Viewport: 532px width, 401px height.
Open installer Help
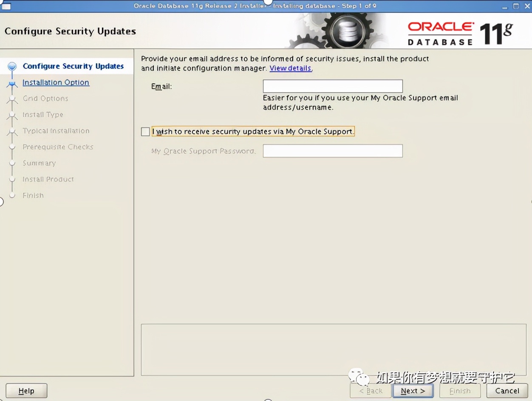(26, 391)
